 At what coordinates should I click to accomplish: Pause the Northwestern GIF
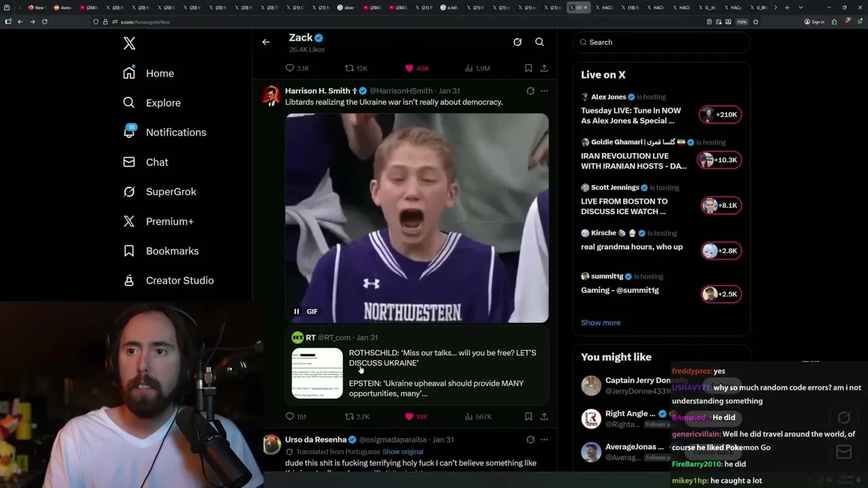pyautogui.click(x=296, y=312)
